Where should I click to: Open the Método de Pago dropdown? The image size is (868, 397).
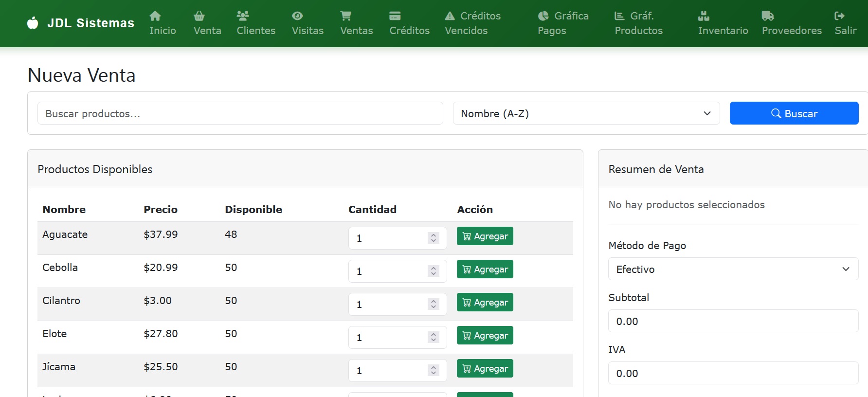[x=733, y=269]
